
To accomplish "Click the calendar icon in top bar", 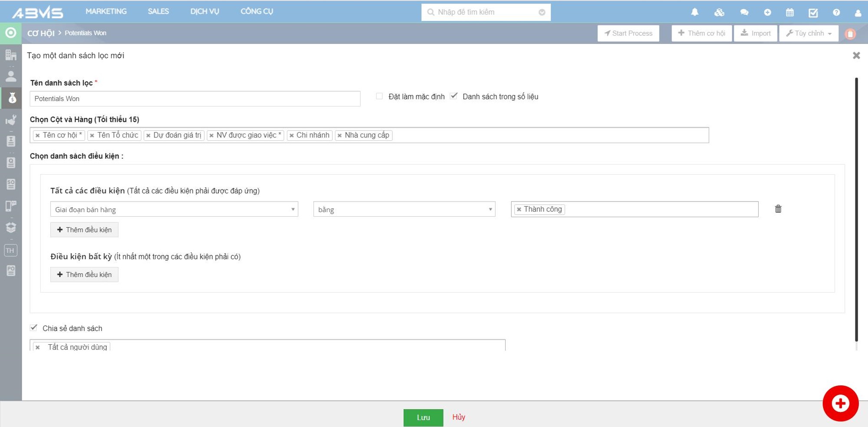I will (x=790, y=12).
